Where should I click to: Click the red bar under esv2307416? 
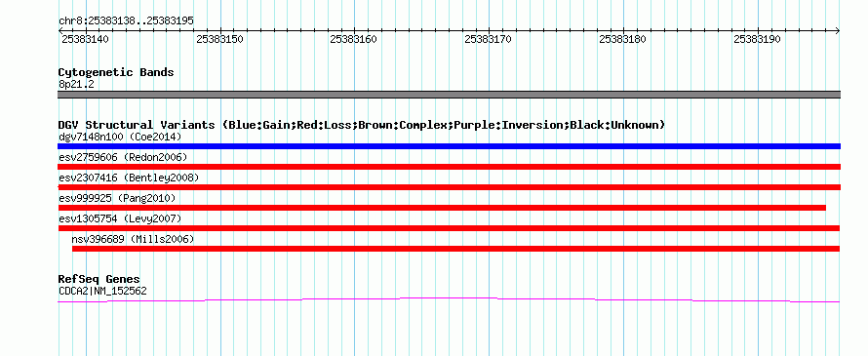(x=449, y=187)
